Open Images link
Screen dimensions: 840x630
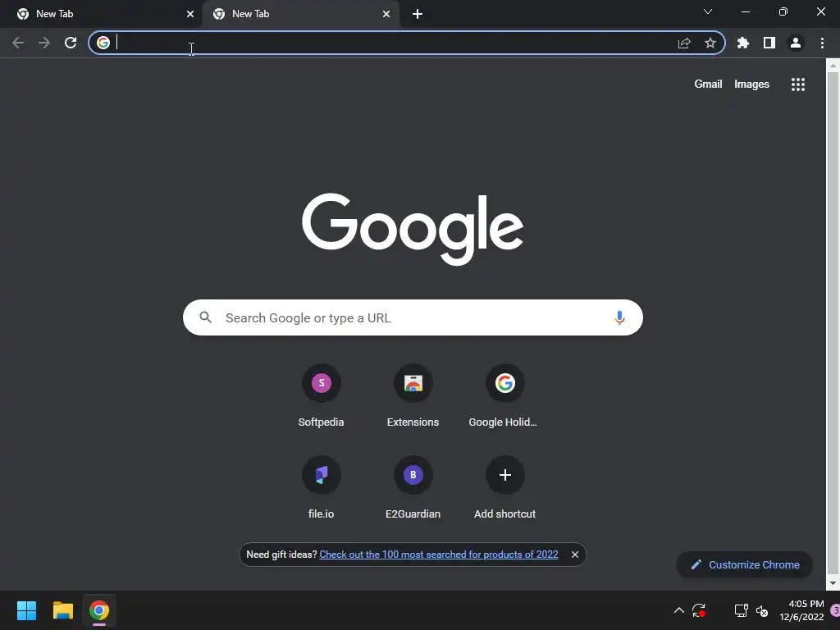coord(751,84)
